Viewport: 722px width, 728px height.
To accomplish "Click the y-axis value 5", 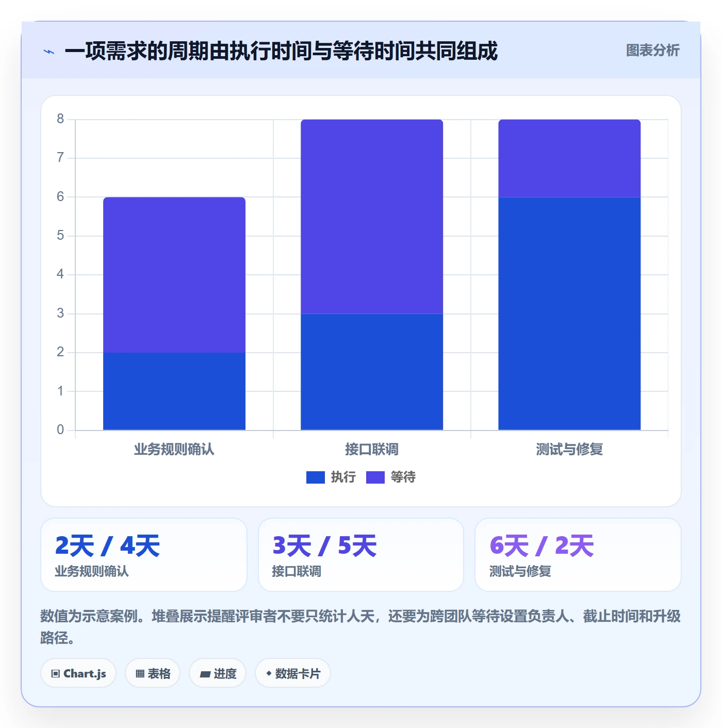I will 60,236.
